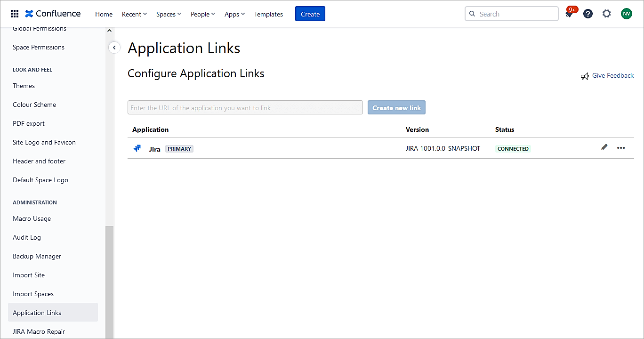Click the NV user avatar

coord(626,14)
